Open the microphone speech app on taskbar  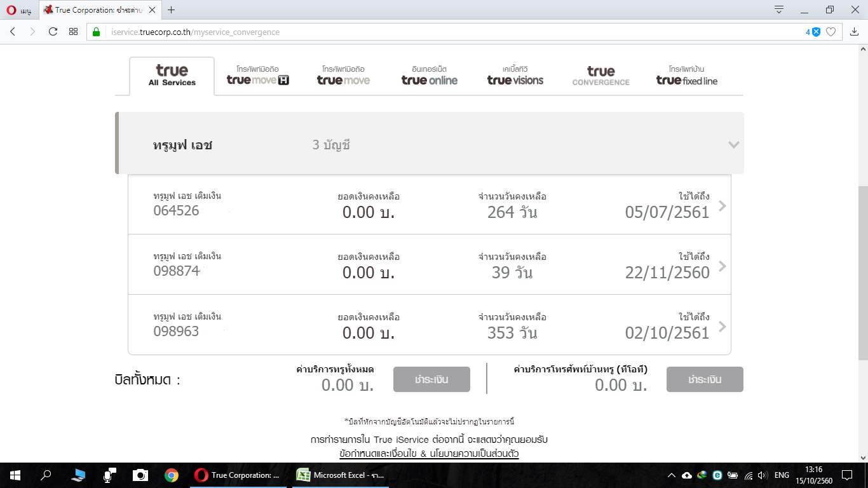coord(109,475)
